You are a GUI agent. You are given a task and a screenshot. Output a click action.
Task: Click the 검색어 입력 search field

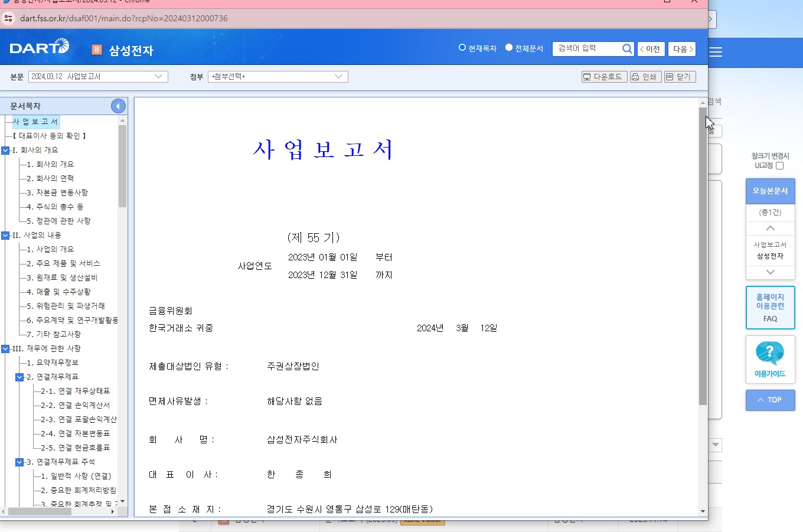click(587, 49)
